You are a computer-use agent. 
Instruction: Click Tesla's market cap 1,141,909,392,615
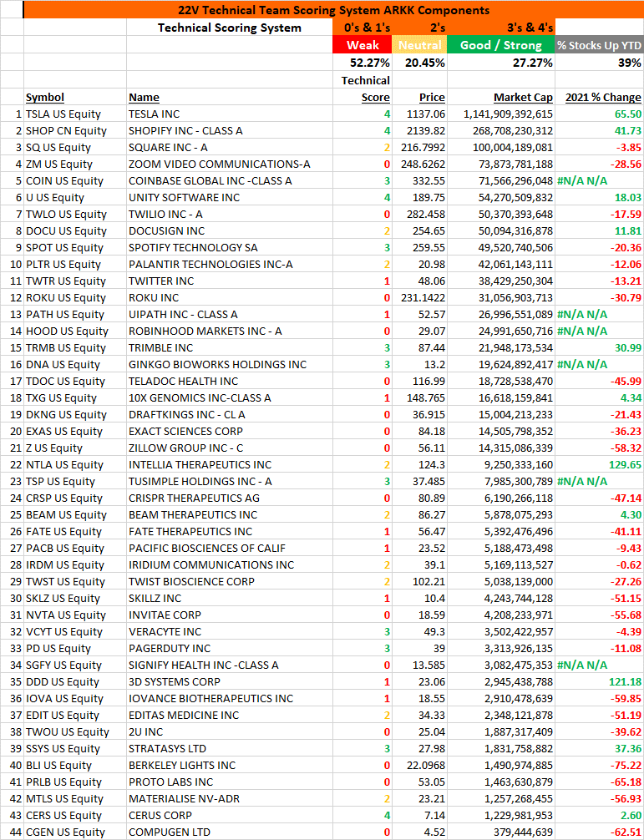coord(501,114)
